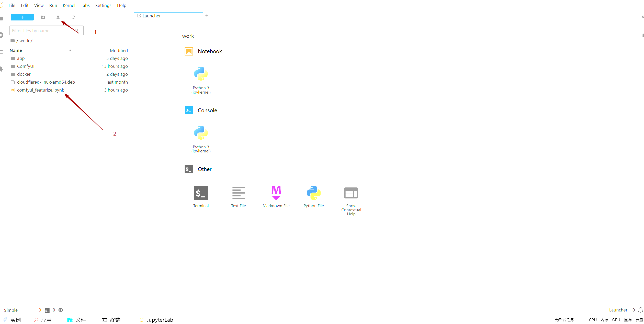
Task: Open the ComfyUI folder
Action: 26,66
